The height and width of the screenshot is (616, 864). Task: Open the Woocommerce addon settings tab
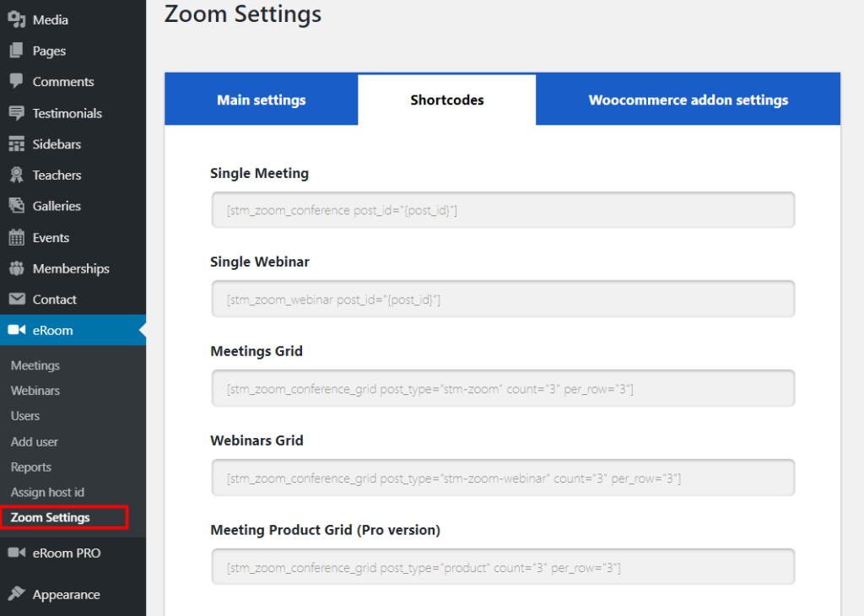[x=688, y=100]
